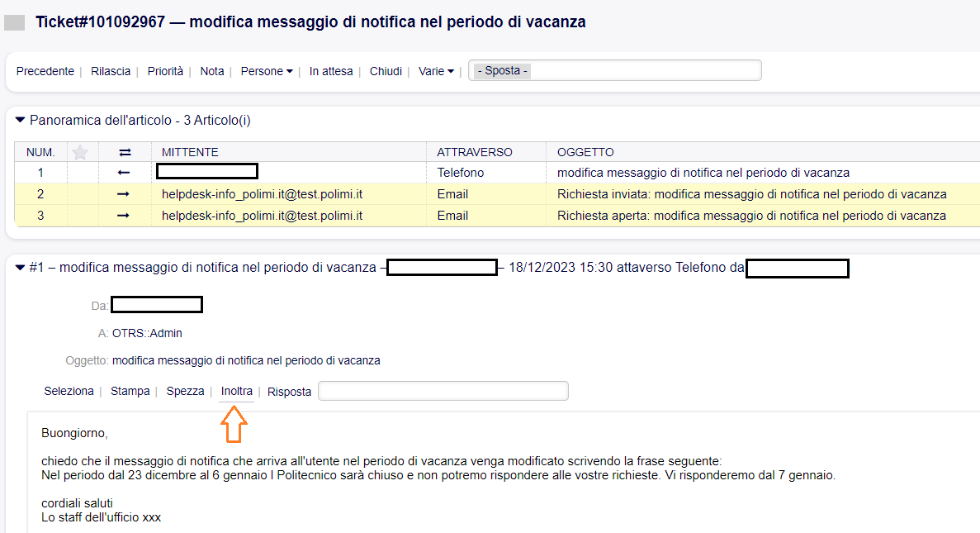This screenshot has height=533, width=980.
Task: Click the Spezza link for the article
Action: 185,391
